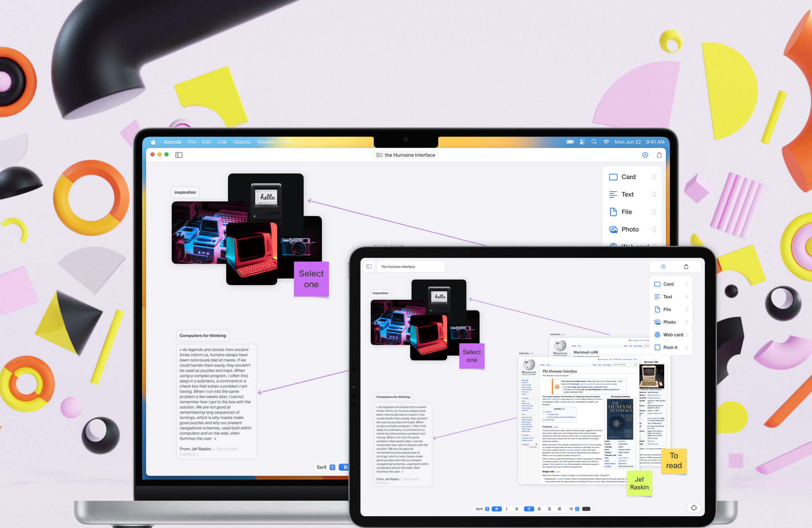Select red computer photo on MacBook canvas
This screenshot has height=528, width=812.
[x=252, y=254]
